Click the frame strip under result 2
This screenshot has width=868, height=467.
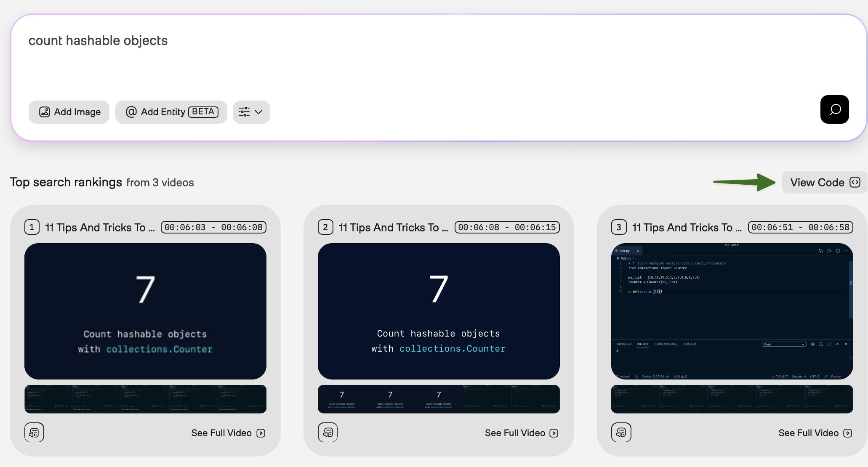[x=439, y=399]
